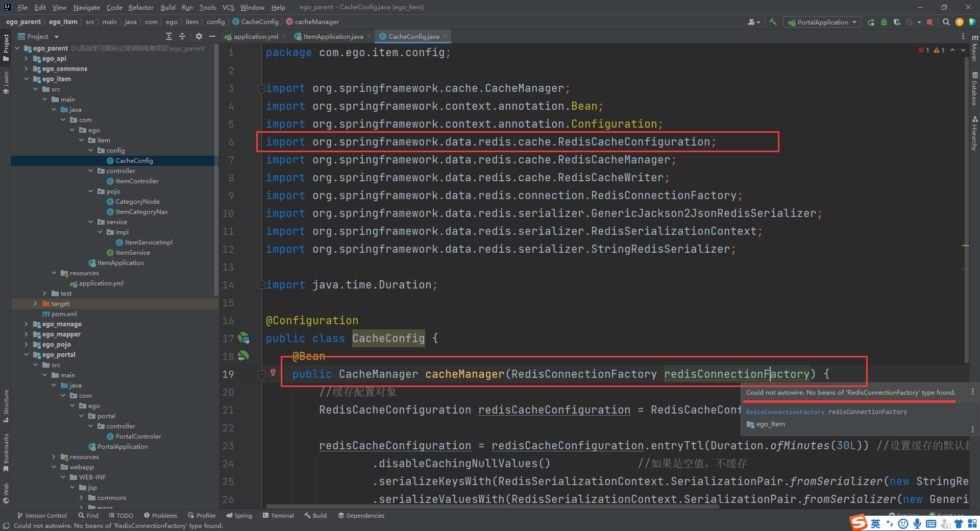Screen dimensions: 980x531
Task: Collapse the ego_item module node
Action: pos(26,79)
